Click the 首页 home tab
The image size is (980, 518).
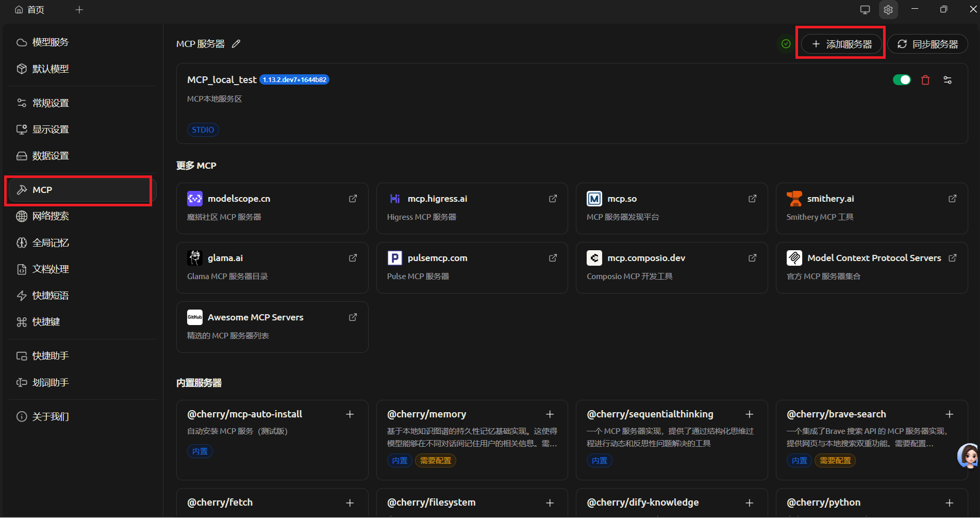pyautogui.click(x=29, y=9)
